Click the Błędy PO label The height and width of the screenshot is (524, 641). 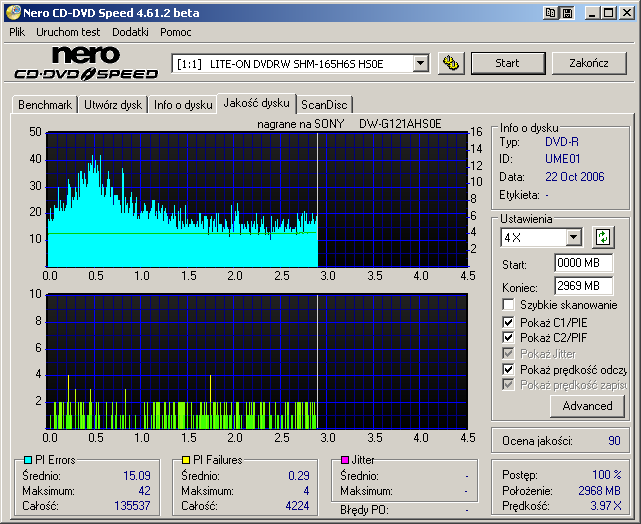click(x=364, y=510)
